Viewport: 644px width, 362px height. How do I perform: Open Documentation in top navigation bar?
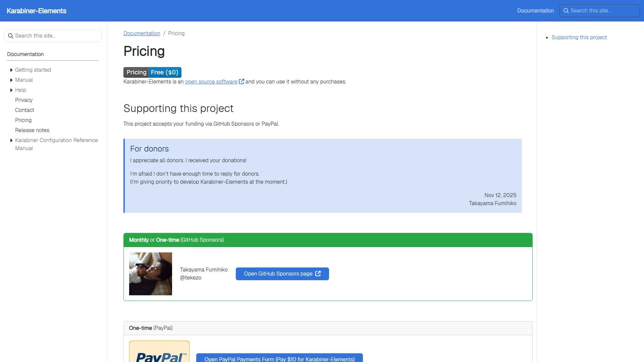(x=535, y=11)
